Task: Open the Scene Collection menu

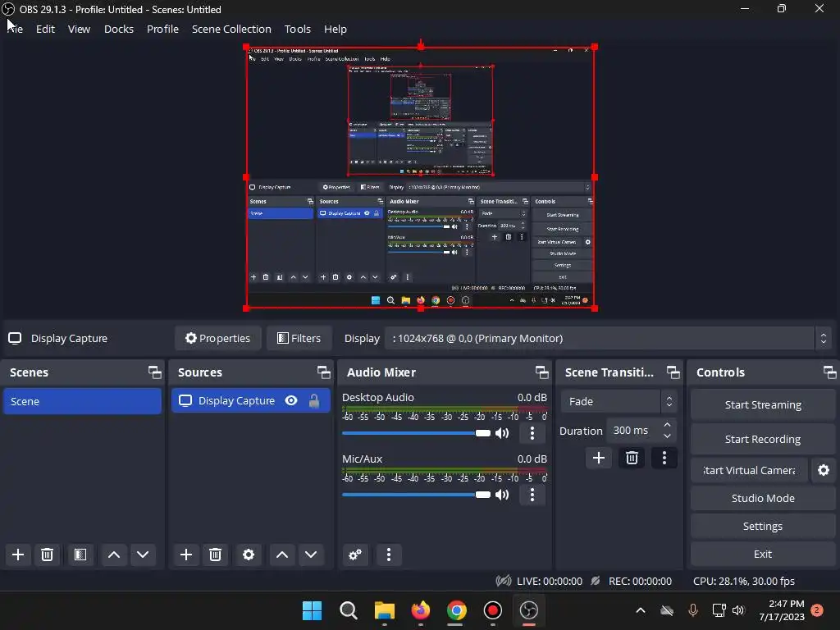Action: [x=231, y=29]
